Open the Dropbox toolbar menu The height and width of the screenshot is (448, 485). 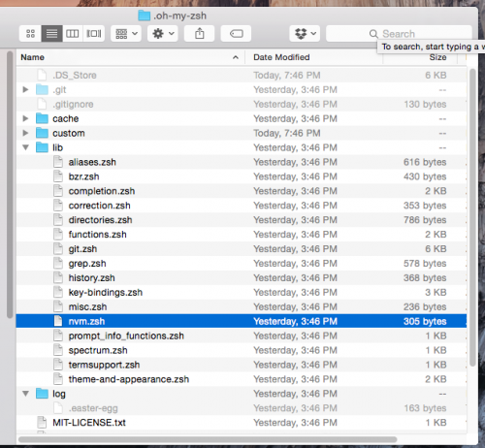point(305,34)
